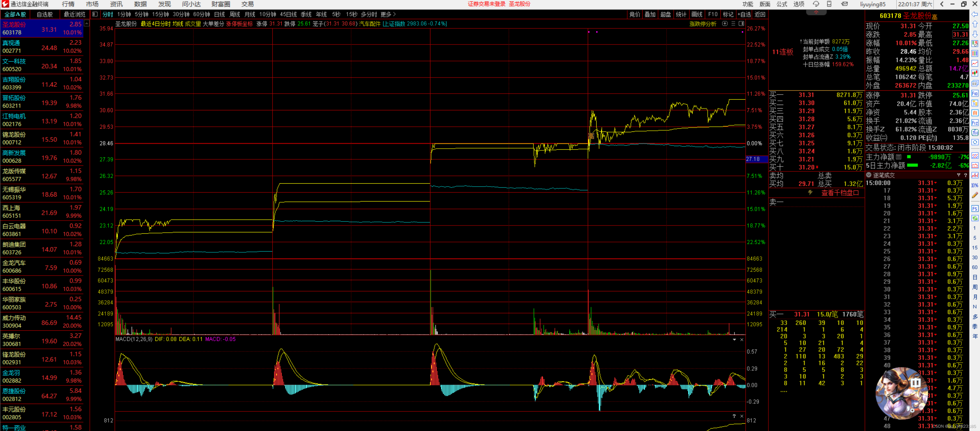Collapse the red chevron tab above 封单 info
The width and height of the screenshot is (980, 431).
[816, 13]
